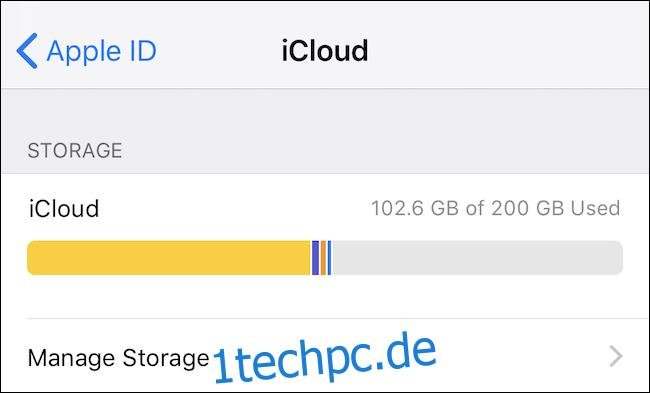This screenshot has width=650, height=393.
Task: Tap the iCloud page title
Action: (x=325, y=51)
